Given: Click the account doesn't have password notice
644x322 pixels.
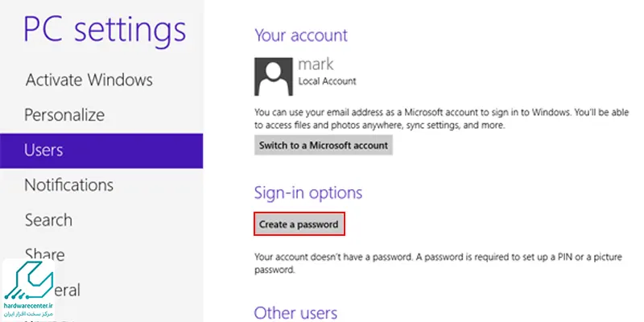Looking at the screenshot, I should pos(438,264).
